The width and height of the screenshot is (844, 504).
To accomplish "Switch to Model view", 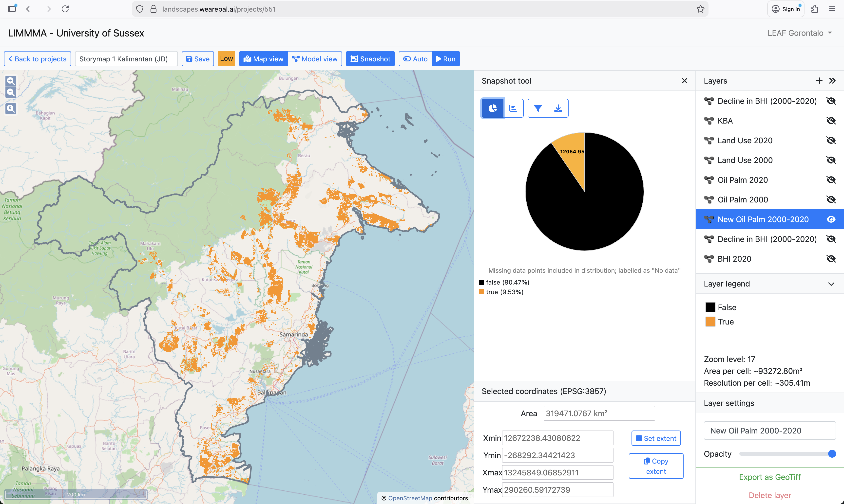I will click(315, 59).
